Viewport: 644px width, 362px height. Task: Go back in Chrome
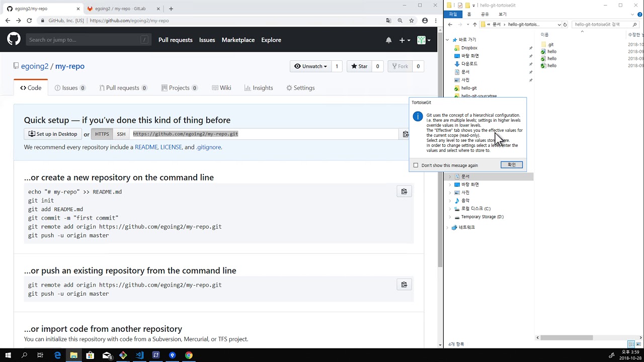(8, 21)
